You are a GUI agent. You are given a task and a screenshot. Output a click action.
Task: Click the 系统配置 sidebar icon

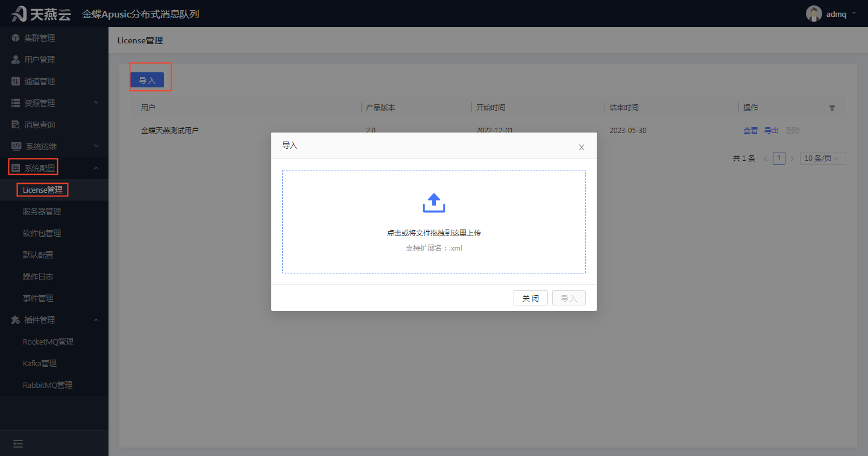[x=16, y=168]
